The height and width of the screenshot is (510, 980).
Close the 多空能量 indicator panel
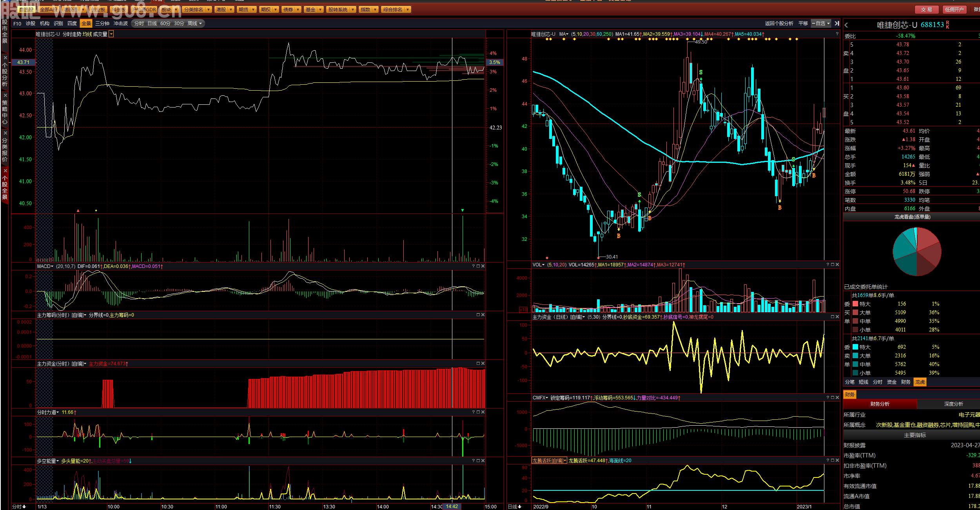[x=483, y=461]
